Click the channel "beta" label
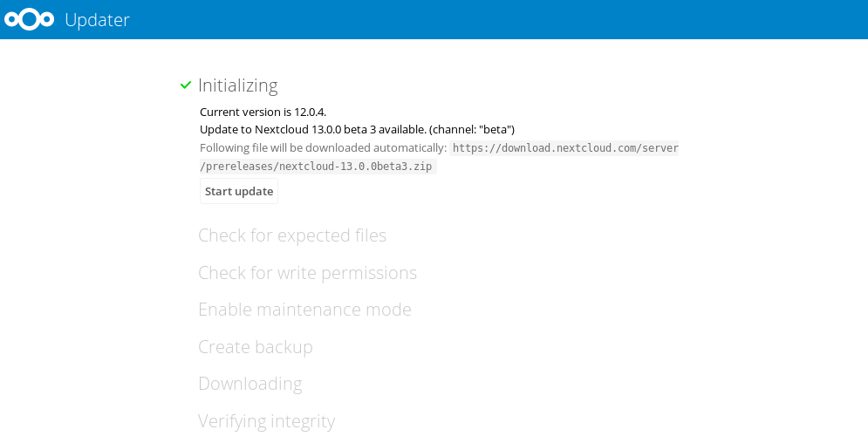 tap(472, 129)
